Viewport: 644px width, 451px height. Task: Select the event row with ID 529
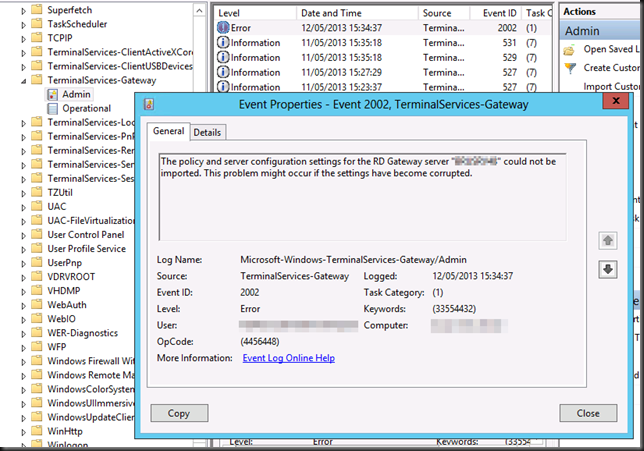coord(384,58)
